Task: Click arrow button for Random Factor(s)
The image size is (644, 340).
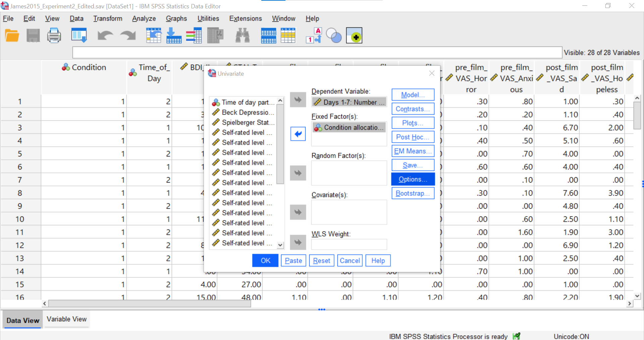Action: 298,173
